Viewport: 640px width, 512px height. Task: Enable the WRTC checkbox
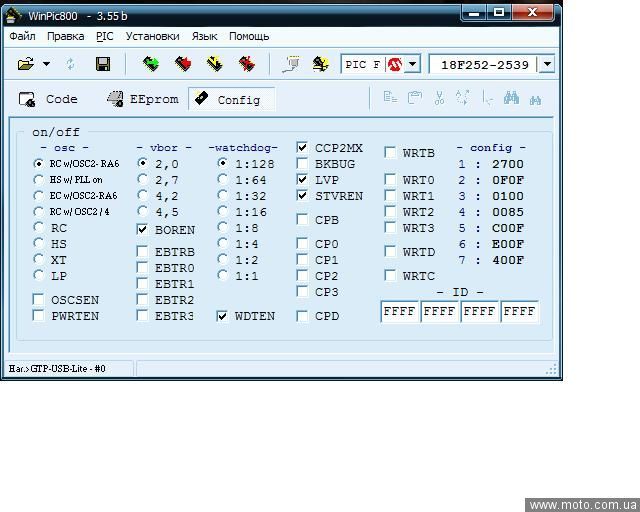(x=391, y=276)
